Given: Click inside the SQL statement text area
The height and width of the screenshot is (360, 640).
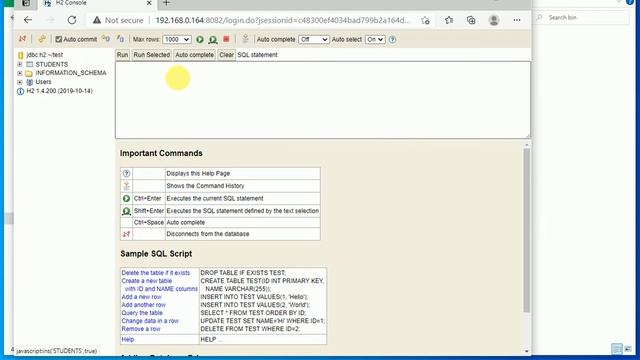Looking at the screenshot, I should click(323, 100).
